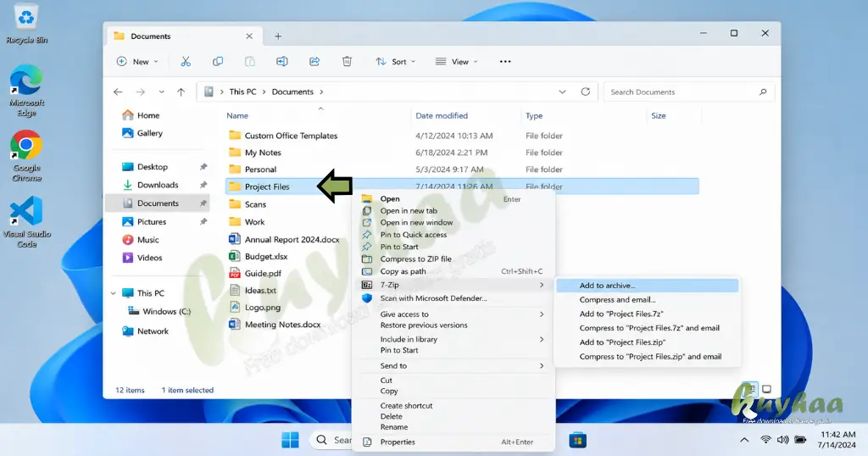The image size is (868, 456).
Task: Open Google Chrome desktop icon
Action: coord(26,156)
